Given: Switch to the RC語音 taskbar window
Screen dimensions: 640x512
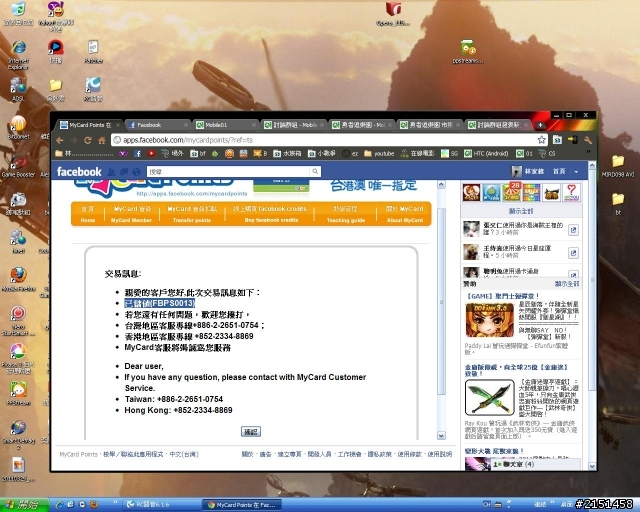Looking at the screenshot, I should [160, 505].
